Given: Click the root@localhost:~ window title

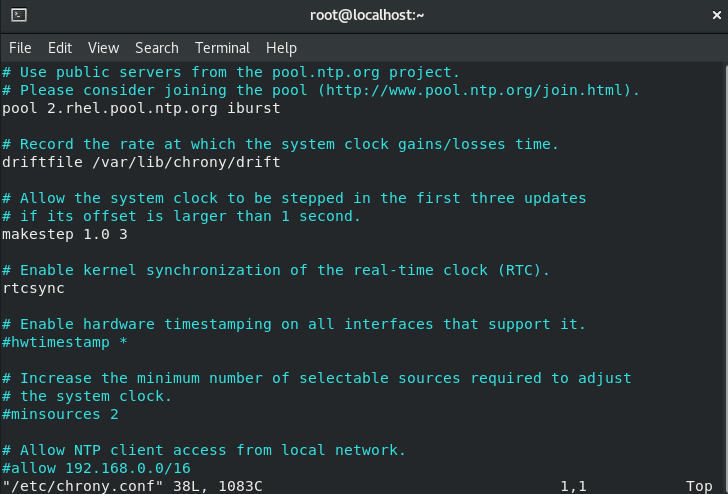Looking at the screenshot, I should [x=367, y=15].
